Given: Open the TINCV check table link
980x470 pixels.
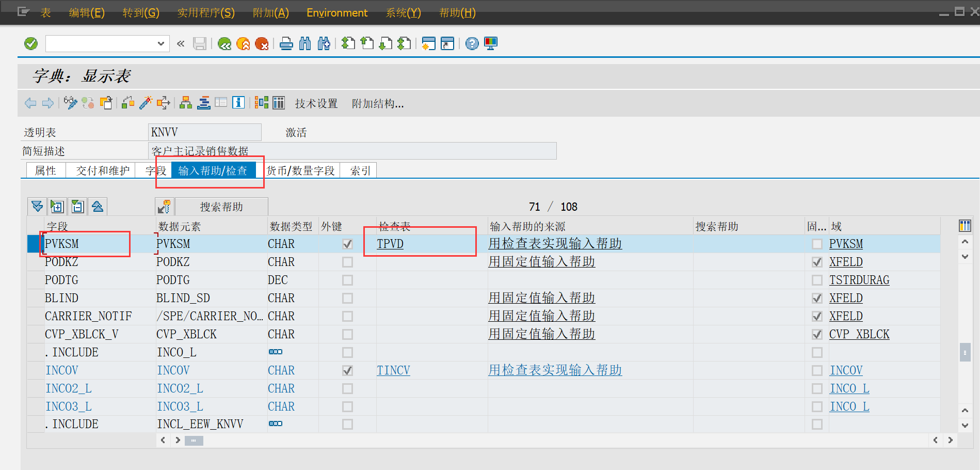Looking at the screenshot, I should click(393, 371).
